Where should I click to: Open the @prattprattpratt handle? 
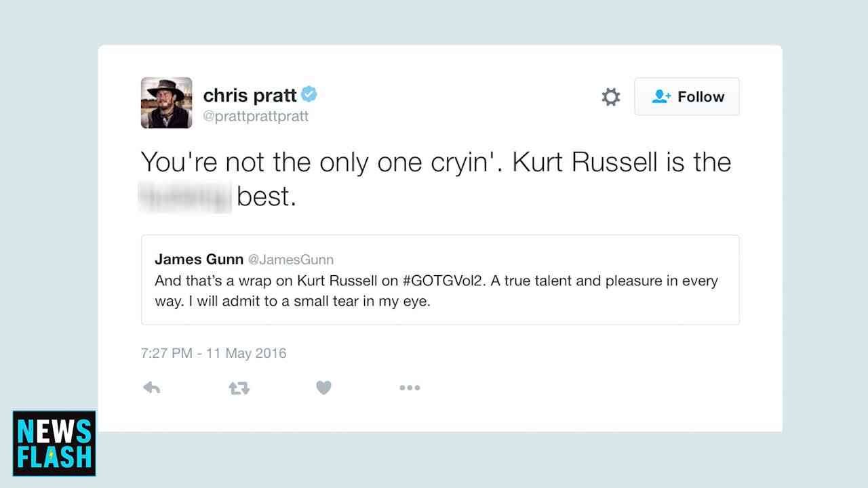[256, 116]
